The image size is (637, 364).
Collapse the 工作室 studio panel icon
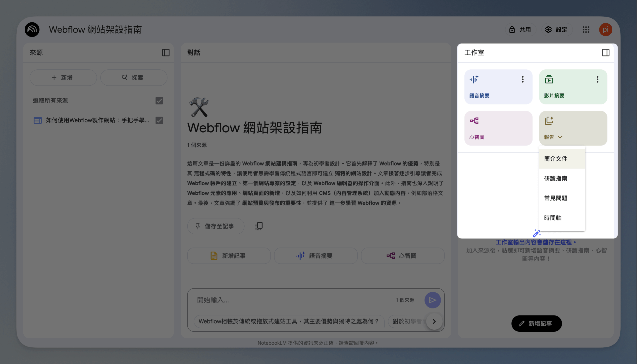605,52
